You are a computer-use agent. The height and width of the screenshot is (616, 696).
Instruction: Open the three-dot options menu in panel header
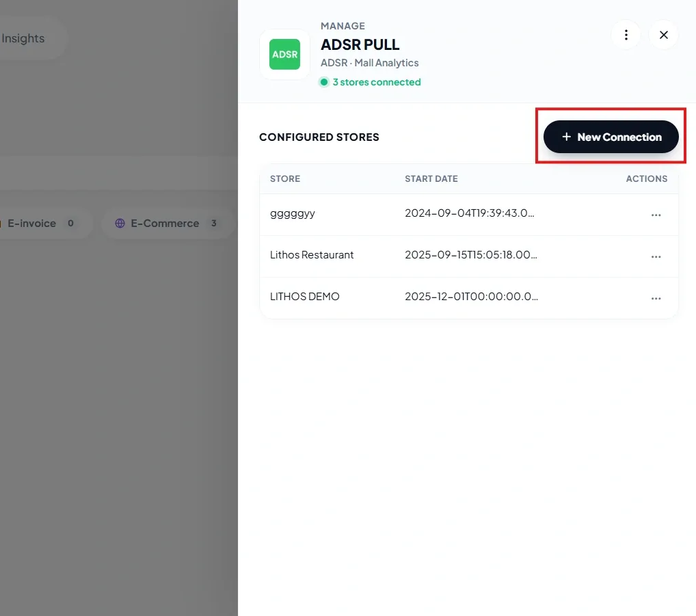point(626,35)
